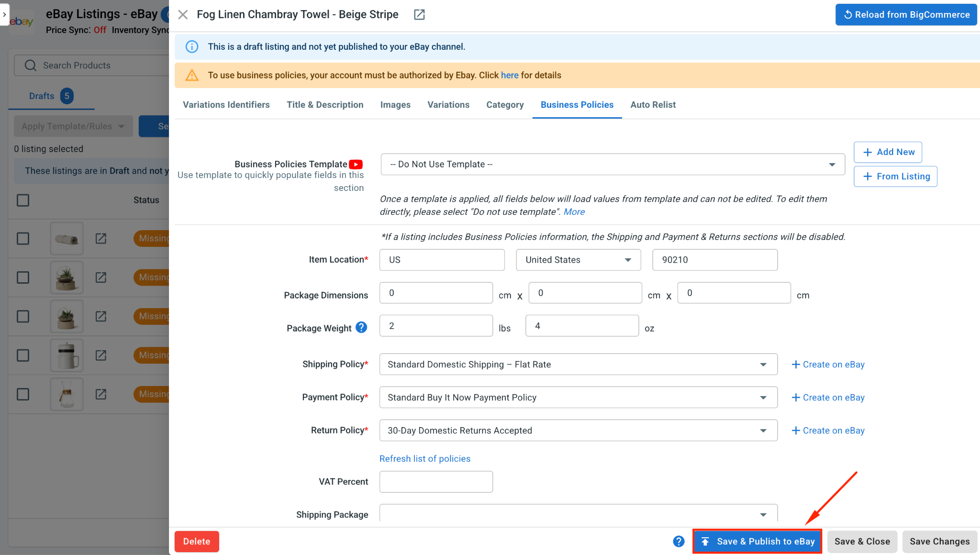Screen dimensions: 980x555
Task: Switch to the Title & Description tab
Action: tap(325, 105)
